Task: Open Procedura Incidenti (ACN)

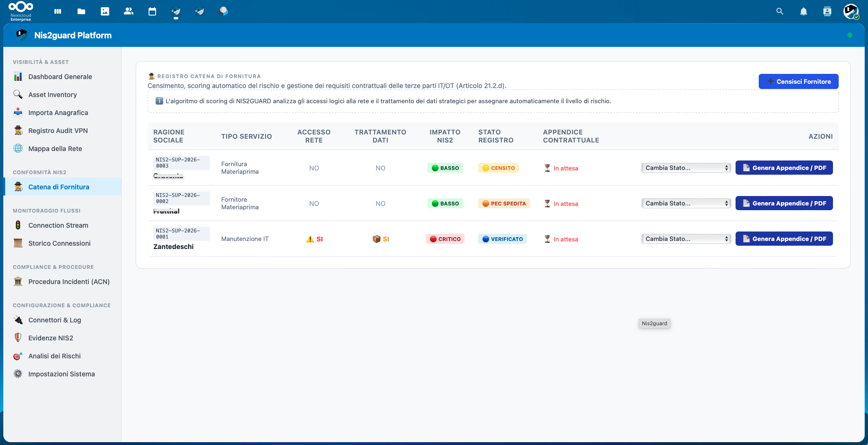Action: coord(62,282)
